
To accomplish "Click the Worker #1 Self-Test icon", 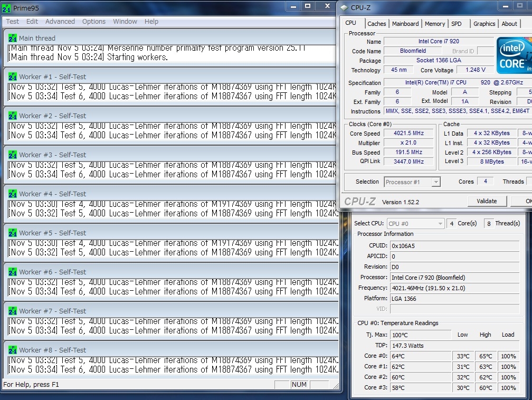I will coord(13,77).
